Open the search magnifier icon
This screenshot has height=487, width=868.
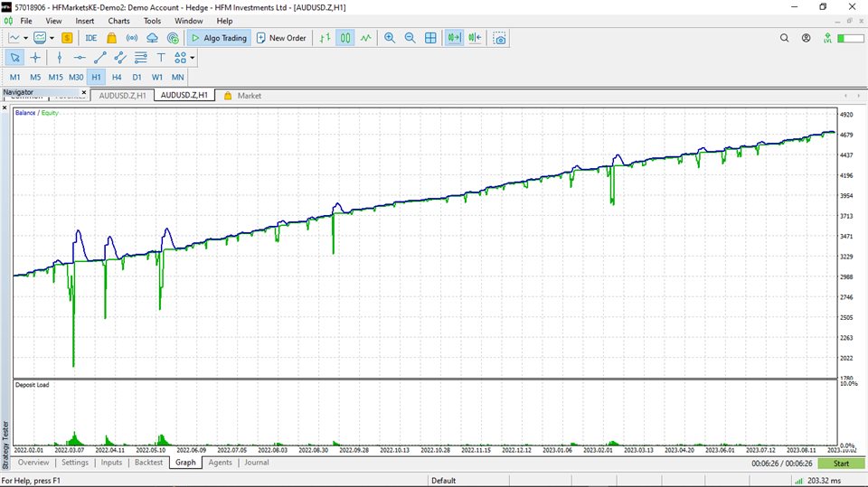pyautogui.click(x=785, y=38)
